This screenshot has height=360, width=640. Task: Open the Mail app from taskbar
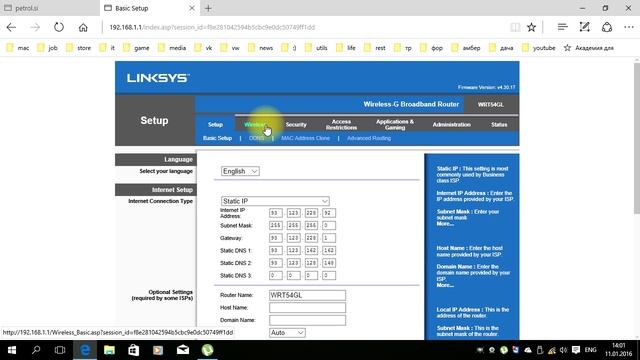click(x=183, y=350)
